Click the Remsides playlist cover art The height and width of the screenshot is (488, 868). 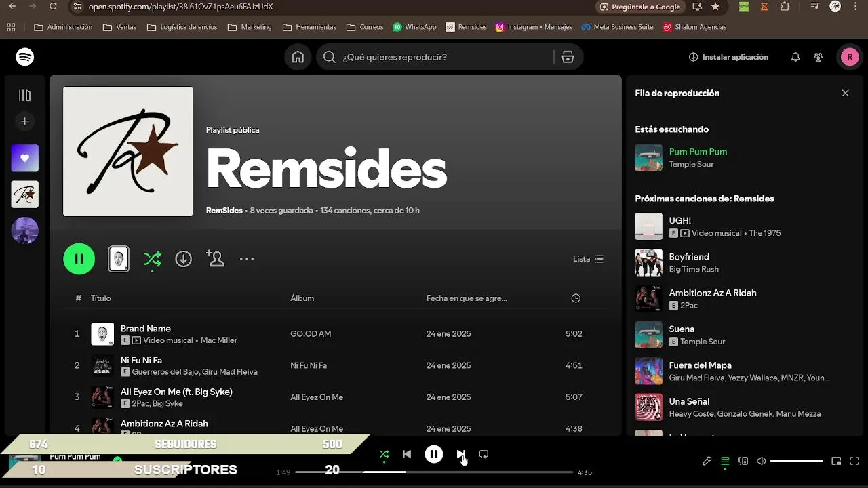click(128, 151)
